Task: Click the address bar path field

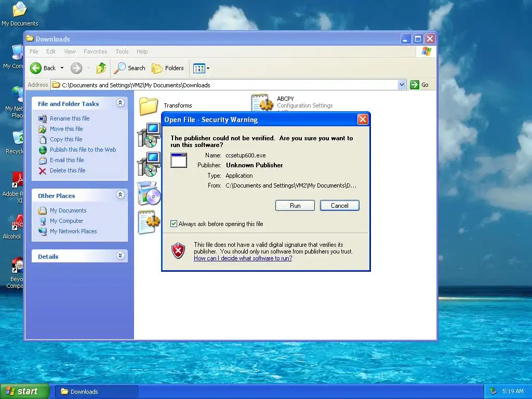Action: [224, 85]
